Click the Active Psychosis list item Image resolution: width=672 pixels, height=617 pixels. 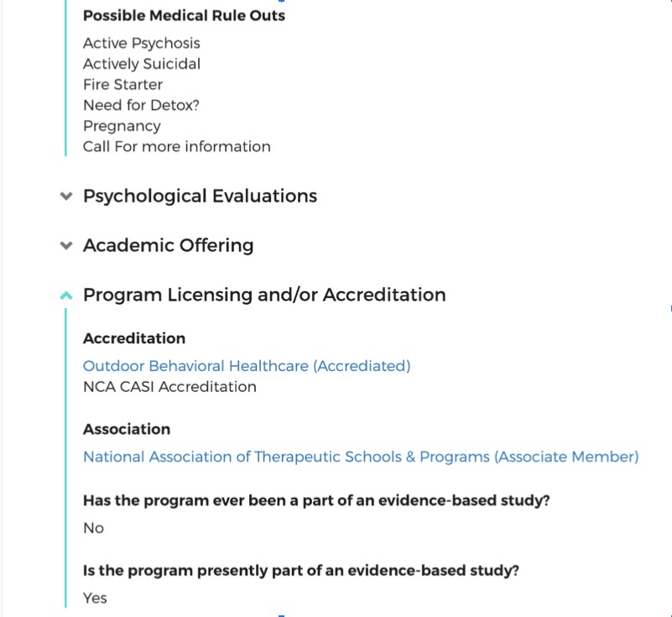coord(142,44)
